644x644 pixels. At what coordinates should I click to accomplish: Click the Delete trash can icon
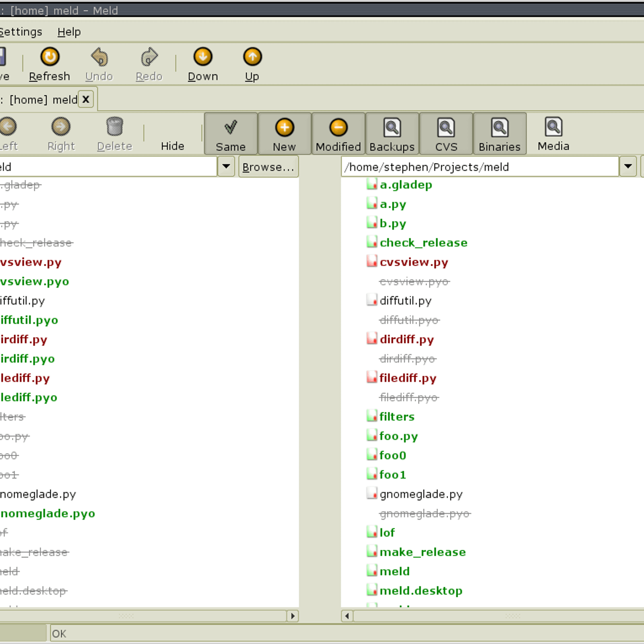115,126
